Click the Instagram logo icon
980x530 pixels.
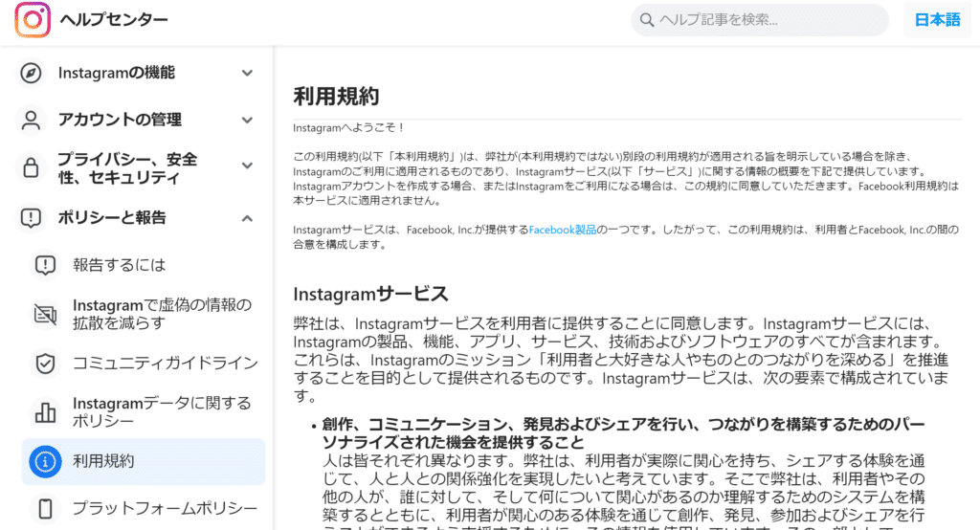coord(33,20)
